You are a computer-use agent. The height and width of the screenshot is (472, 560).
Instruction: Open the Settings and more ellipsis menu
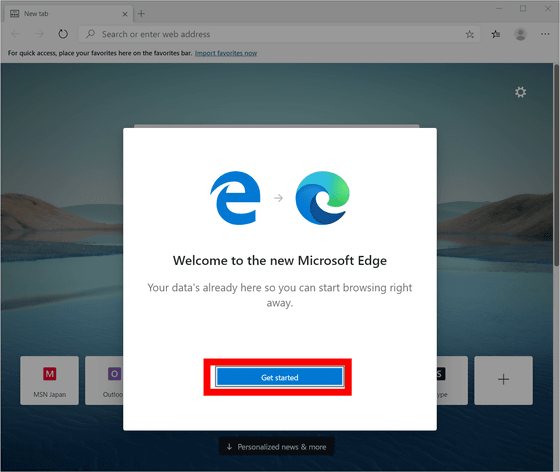click(x=545, y=34)
